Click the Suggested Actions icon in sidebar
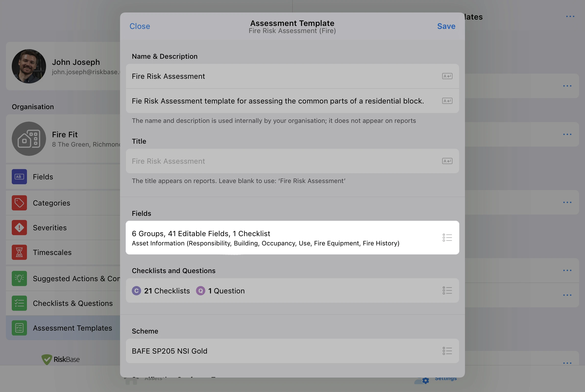Screen dimensions: 585x392 click(x=19, y=278)
